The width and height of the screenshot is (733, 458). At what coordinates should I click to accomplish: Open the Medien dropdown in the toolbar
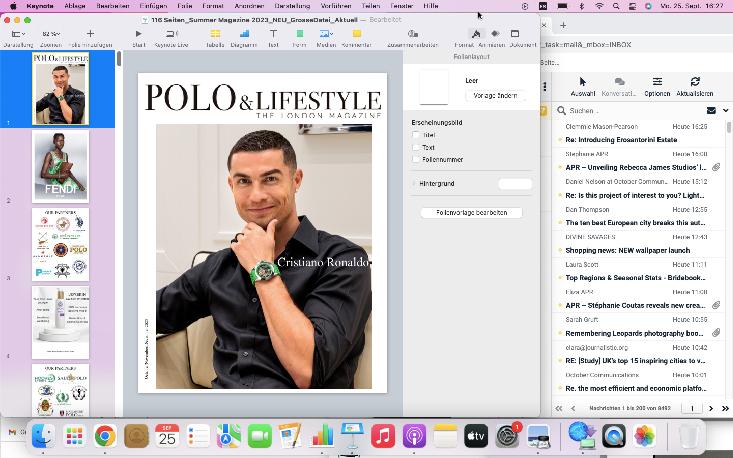click(326, 34)
